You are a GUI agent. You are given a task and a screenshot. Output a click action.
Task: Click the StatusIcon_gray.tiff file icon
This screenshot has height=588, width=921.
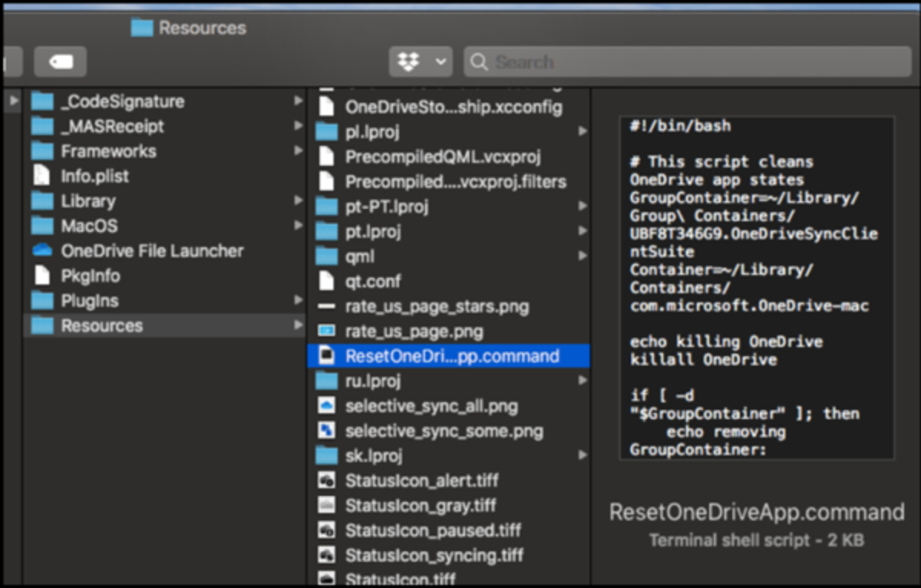(327, 505)
